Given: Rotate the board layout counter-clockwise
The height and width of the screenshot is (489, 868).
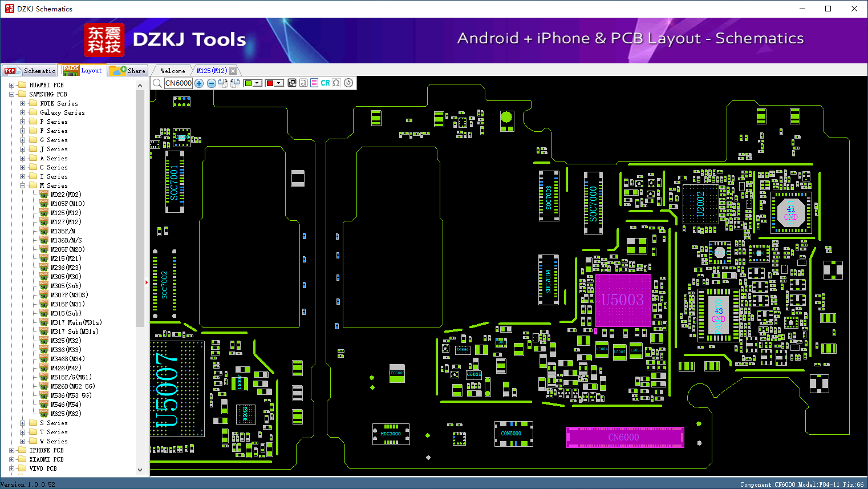Looking at the screenshot, I should point(234,83).
